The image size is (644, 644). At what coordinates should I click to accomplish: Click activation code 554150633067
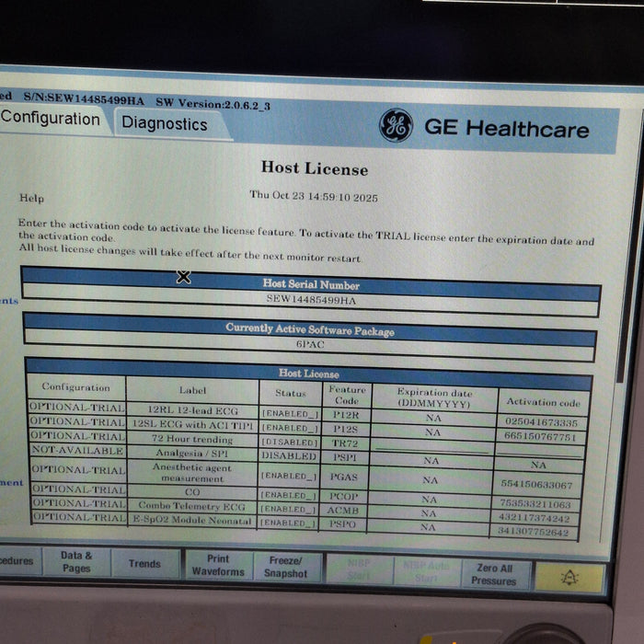tap(536, 485)
